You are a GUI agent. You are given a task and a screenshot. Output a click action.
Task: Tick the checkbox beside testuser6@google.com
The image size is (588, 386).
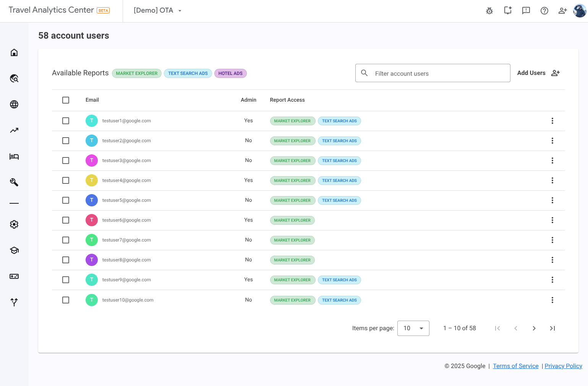pyautogui.click(x=65, y=220)
